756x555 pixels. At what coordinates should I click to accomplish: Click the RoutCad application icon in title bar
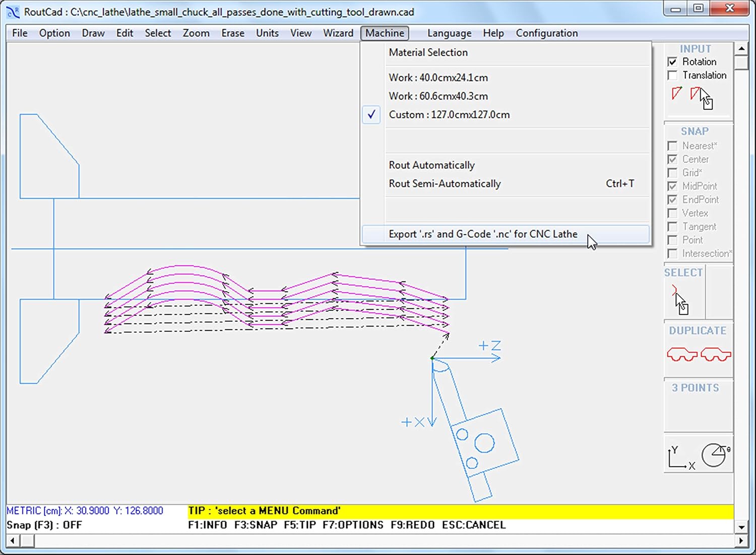tap(13, 12)
